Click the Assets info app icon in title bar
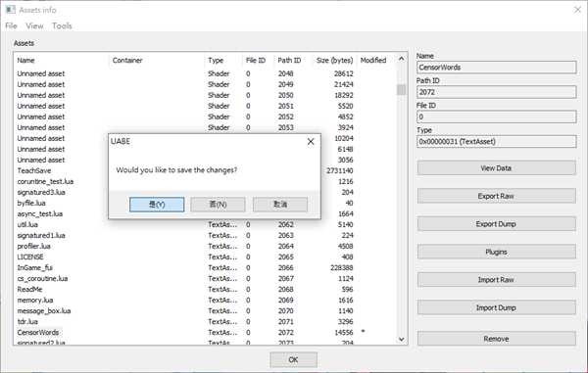 tap(10, 10)
